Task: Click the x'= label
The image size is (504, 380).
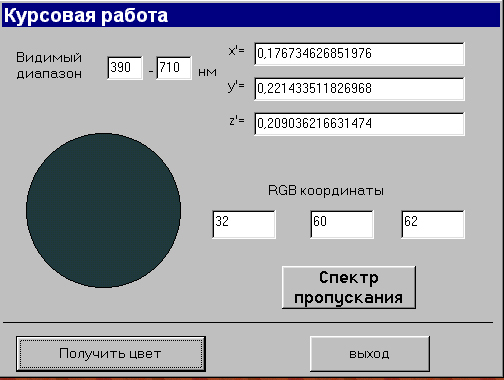Action: (236, 51)
